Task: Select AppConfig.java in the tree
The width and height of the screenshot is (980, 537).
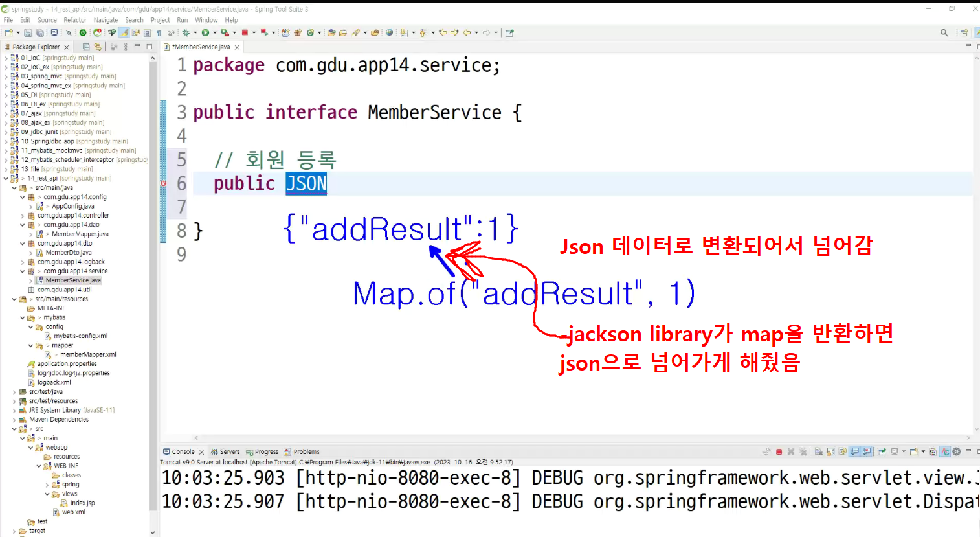Action: pos(72,206)
